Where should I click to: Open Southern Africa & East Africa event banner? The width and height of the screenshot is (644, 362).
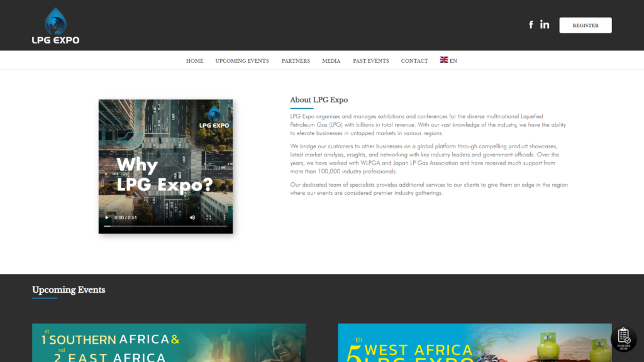tap(169, 343)
